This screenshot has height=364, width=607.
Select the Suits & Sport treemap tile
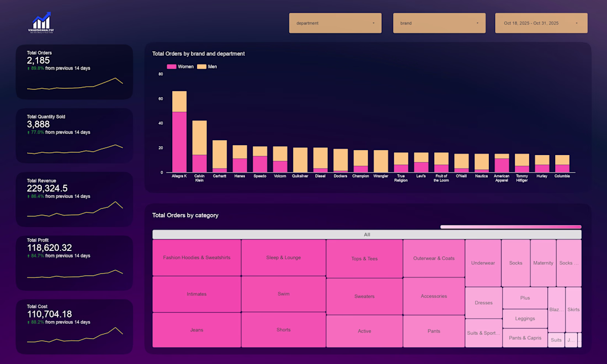(483, 333)
